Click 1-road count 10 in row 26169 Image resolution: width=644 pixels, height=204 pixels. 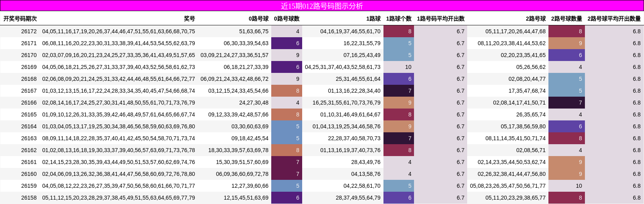coord(399,67)
